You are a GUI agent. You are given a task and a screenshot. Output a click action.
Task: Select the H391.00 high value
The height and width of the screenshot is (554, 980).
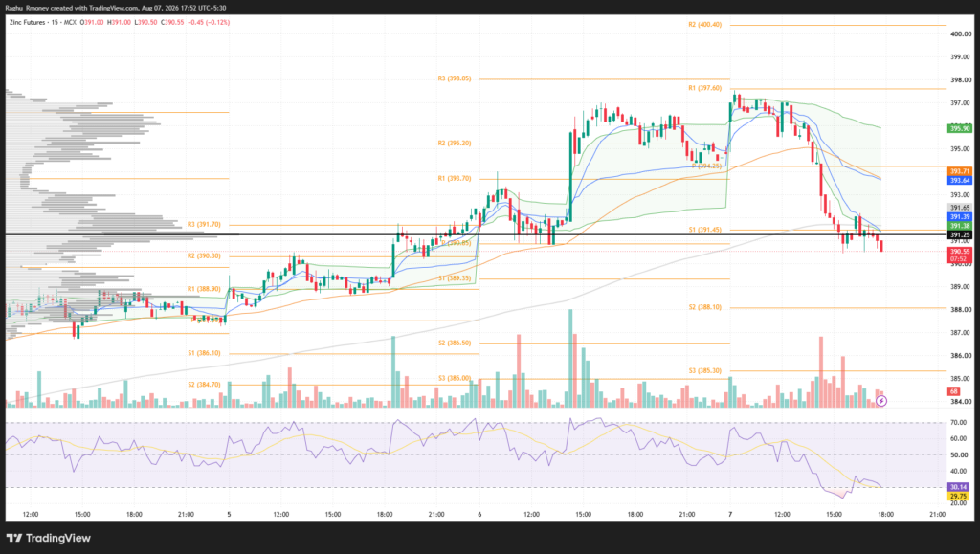(x=119, y=22)
